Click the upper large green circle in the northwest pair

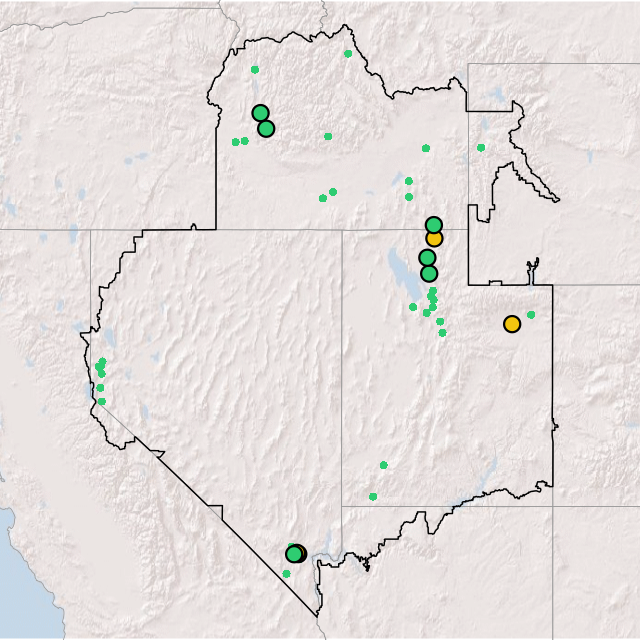coord(260,113)
